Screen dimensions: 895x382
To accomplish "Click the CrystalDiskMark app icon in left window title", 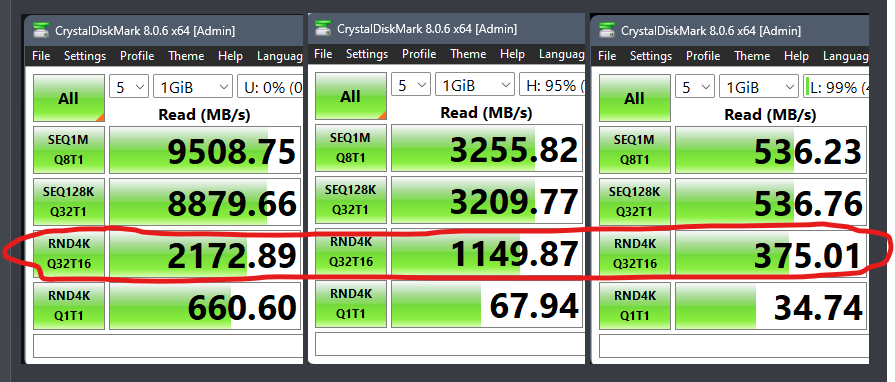I will tap(41, 30).
